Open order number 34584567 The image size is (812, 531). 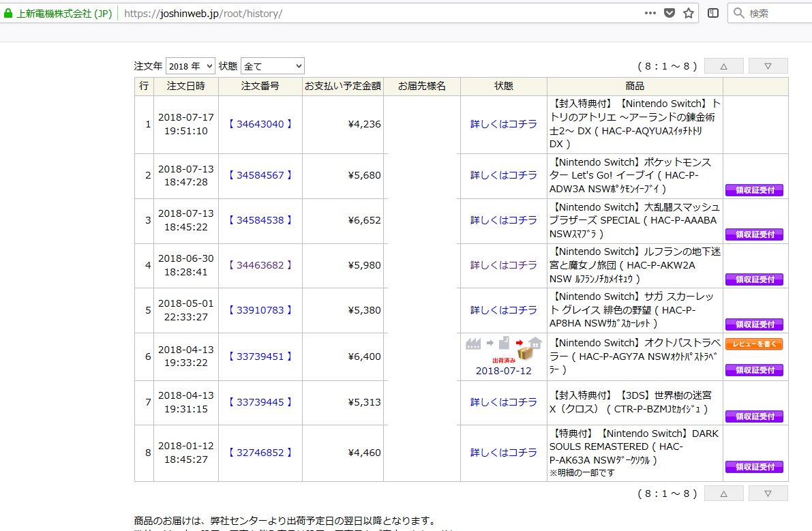pyautogui.click(x=260, y=175)
